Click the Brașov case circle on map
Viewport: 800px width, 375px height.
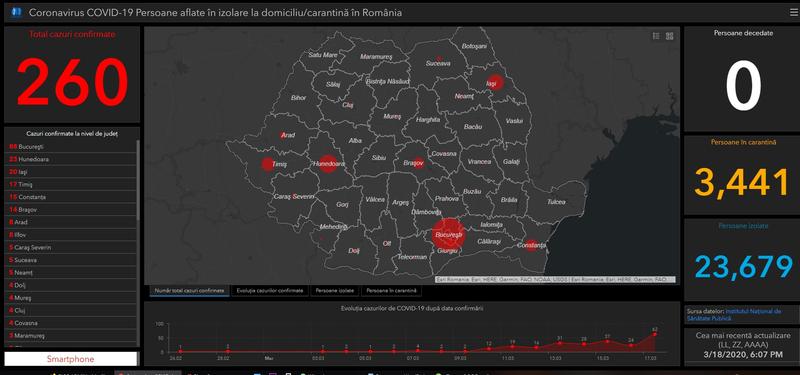[418, 163]
